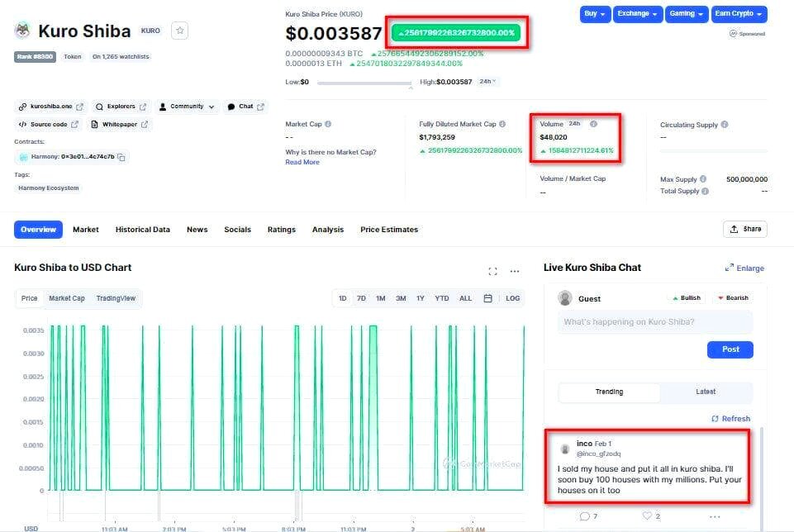Screen dimensions: 794x532
Task: Expand the Community dropdown
Action: point(187,107)
